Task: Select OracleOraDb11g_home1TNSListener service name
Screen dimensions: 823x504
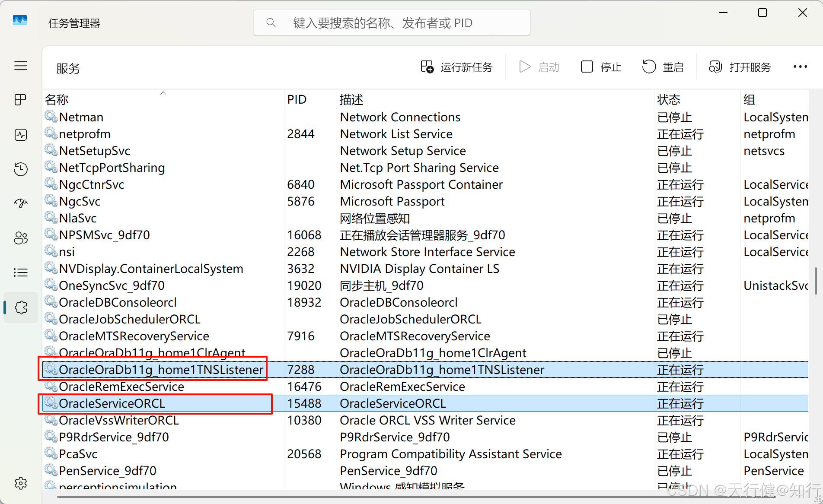Action: click(161, 370)
